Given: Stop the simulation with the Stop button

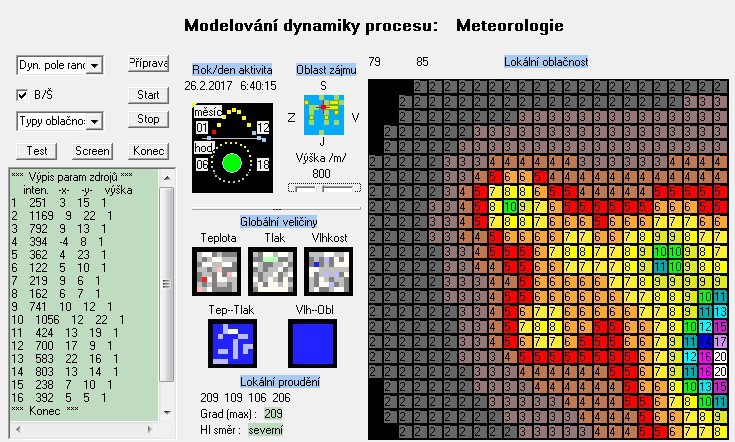Looking at the screenshot, I should coord(148,119).
